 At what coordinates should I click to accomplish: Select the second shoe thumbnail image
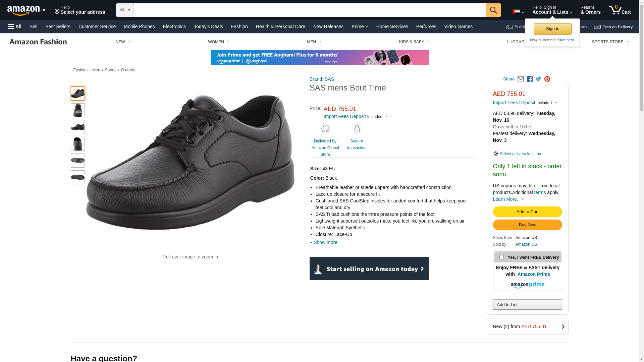[x=78, y=110]
